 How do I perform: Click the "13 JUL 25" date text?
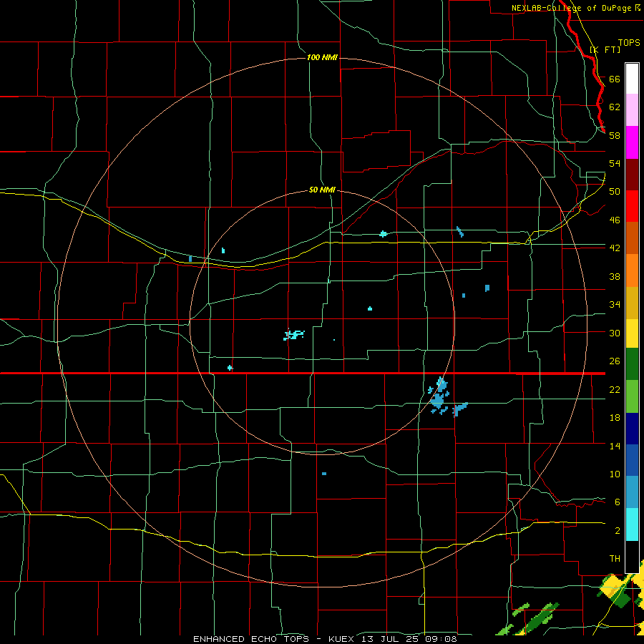389,639
